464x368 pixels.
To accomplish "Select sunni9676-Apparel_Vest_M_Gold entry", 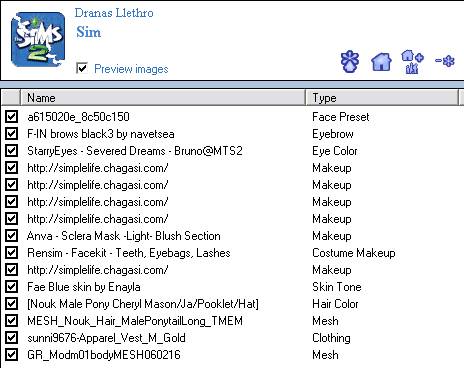I will tap(106, 338).
